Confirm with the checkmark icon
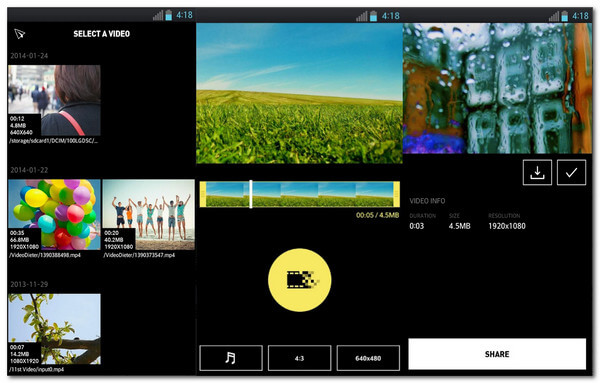The height and width of the screenshot is (383, 600). (x=571, y=173)
